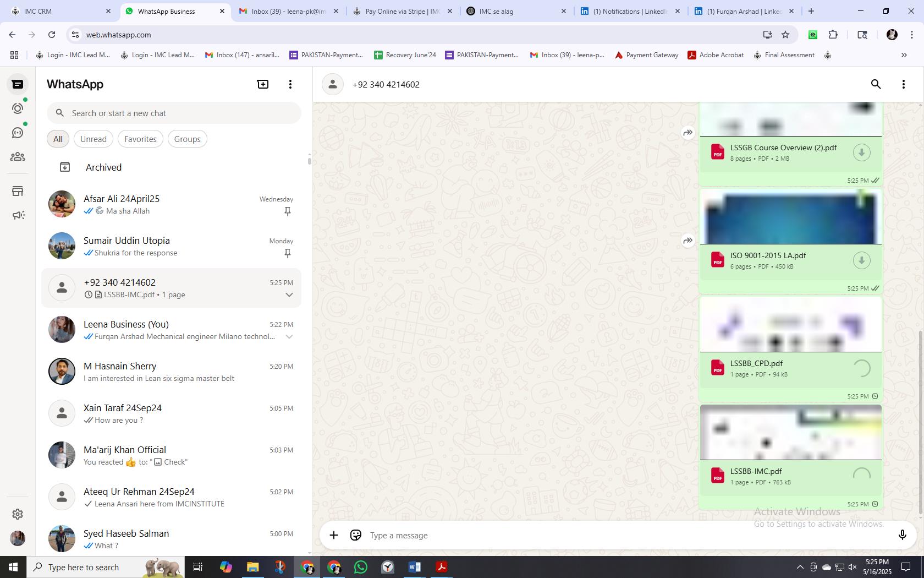Image resolution: width=924 pixels, height=578 pixels.
Task: Forward the ISO 9001-2015 LA message
Action: [x=688, y=241]
